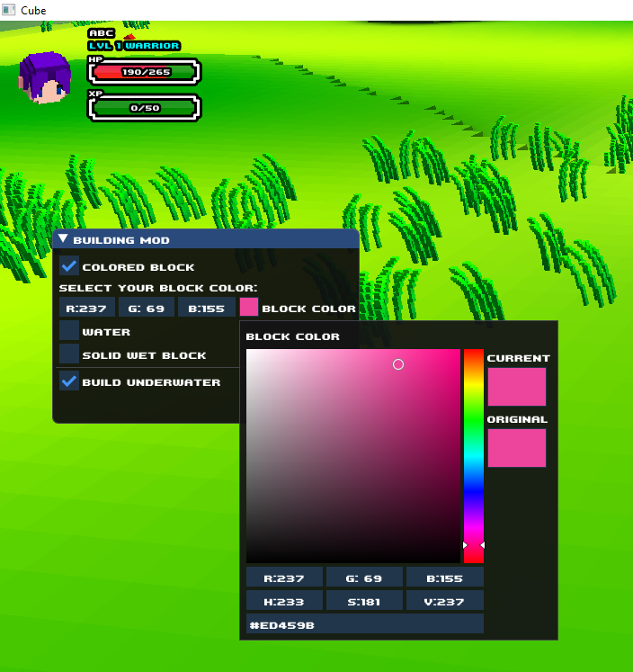Click the S:181 saturation value field
The width and height of the screenshot is (633, 672).
[x=364, y=600]
